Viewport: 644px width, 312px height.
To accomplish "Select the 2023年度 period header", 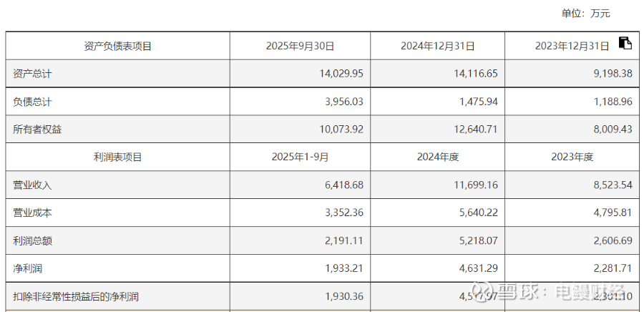I will point(573,157).
